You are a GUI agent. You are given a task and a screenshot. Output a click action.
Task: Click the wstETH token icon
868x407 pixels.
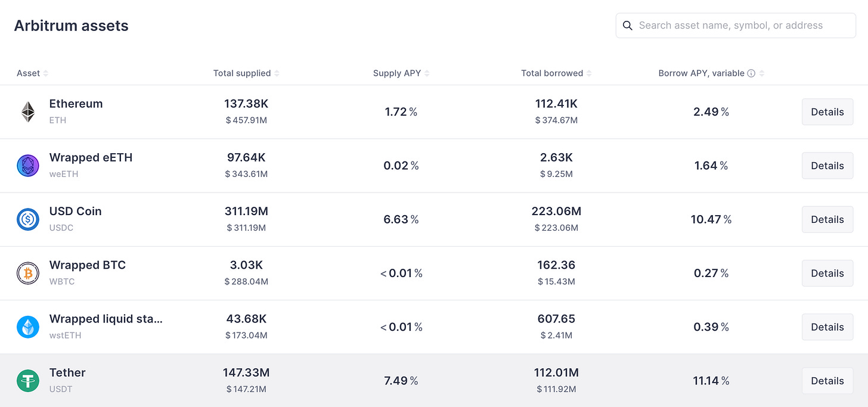click(28, 327)
